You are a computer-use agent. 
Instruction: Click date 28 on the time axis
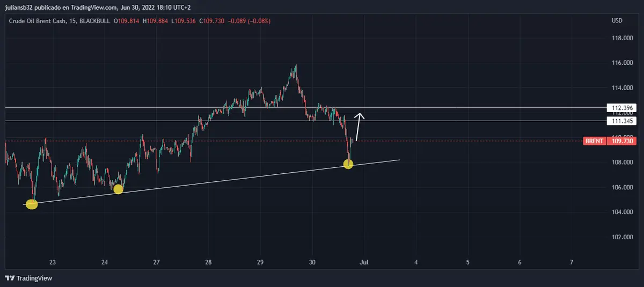click(x=208, y=262)
